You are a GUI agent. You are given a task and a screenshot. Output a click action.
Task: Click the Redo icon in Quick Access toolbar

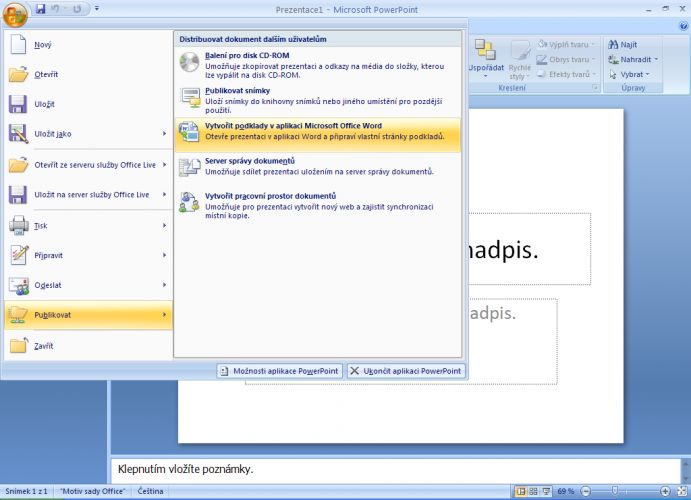click(77, 9)
